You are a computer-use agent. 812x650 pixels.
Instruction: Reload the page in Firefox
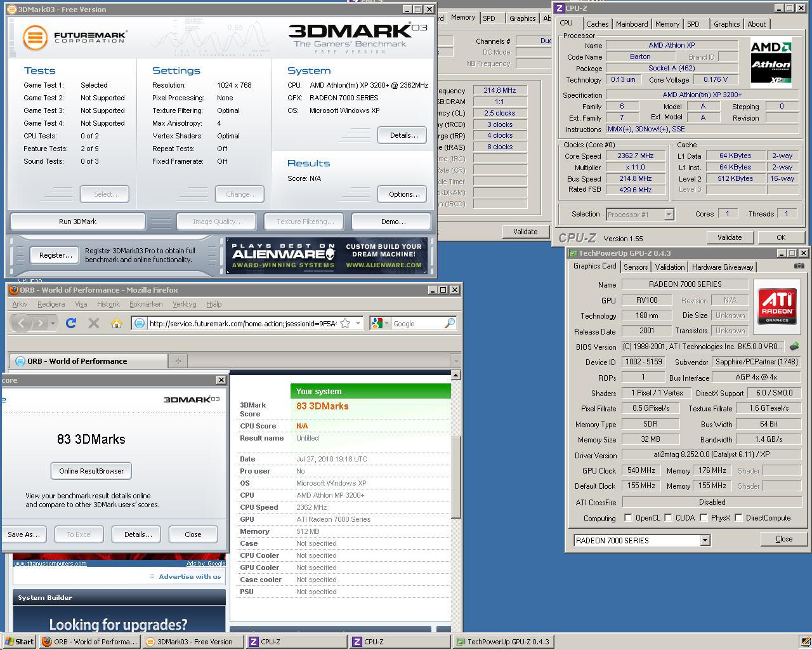[71, 323]
